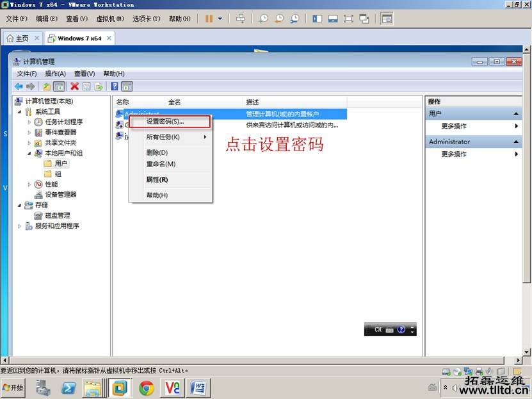Enter full screen mode via toolbar icon
Viewport: 532px width, 399px height.
click(348, 19)
